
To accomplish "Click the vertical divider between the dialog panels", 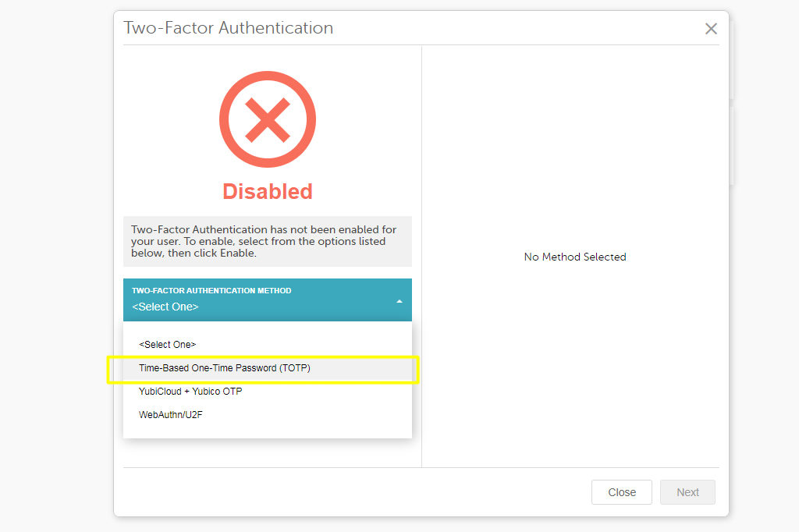I will 422,257.
